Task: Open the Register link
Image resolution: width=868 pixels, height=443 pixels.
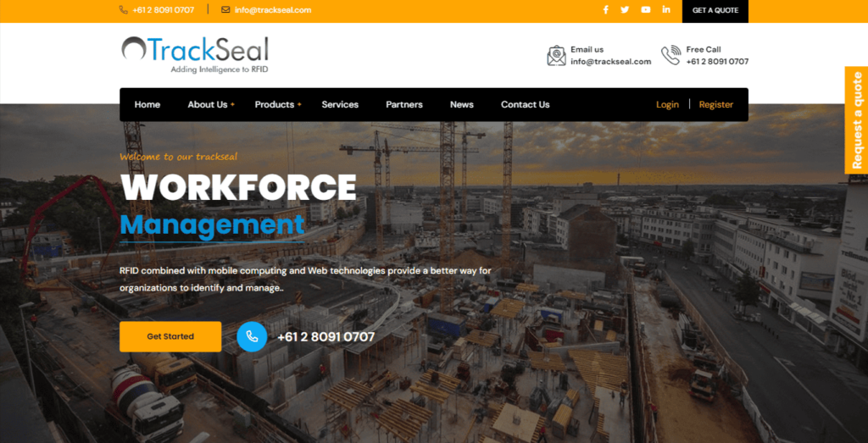Action: 715,104
